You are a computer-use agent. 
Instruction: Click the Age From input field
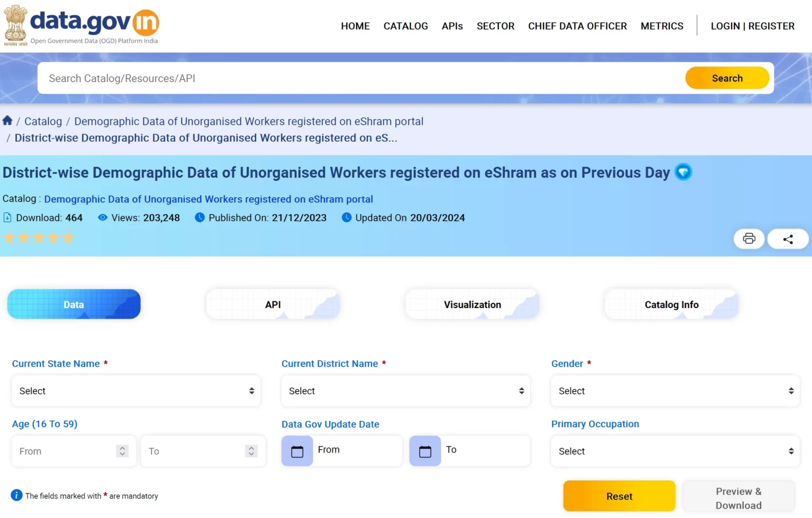pyautogui.click(x=74, y=451)
